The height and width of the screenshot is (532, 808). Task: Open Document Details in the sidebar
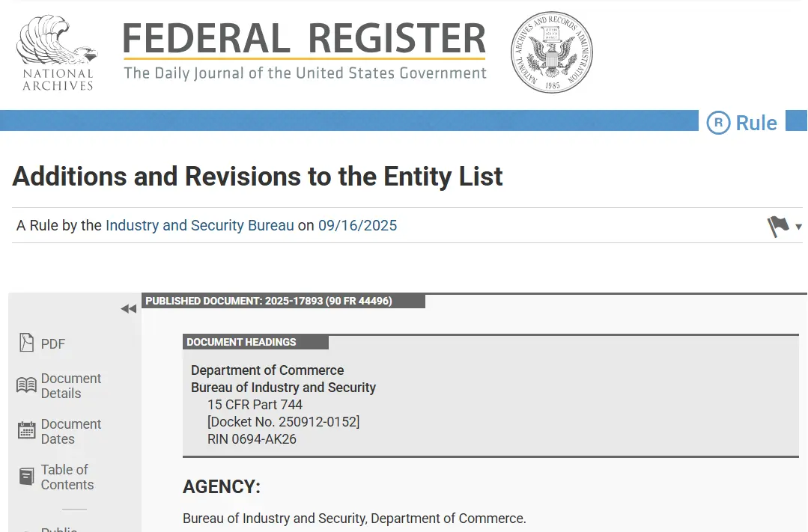point(71,386)
